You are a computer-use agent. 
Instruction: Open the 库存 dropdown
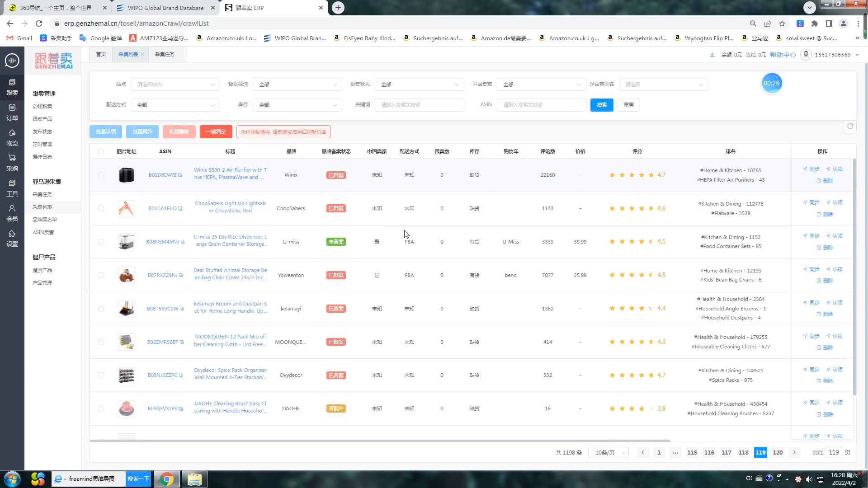click(297, 105)
